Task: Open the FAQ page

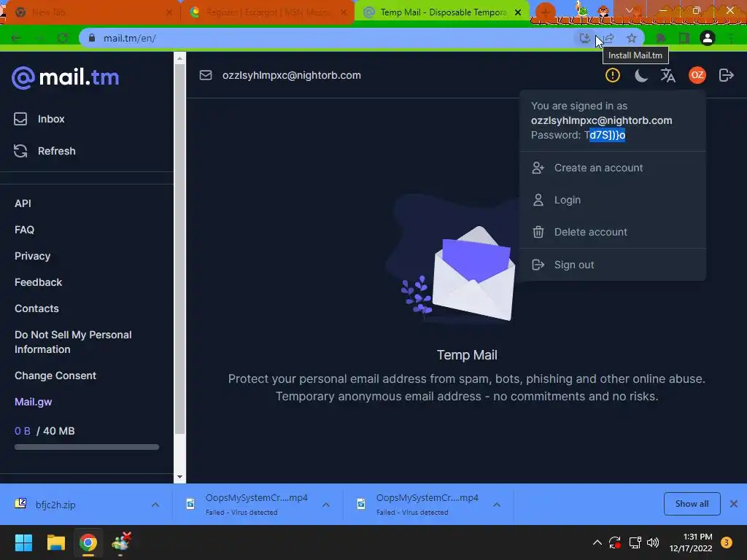Action: click(24, 230)
